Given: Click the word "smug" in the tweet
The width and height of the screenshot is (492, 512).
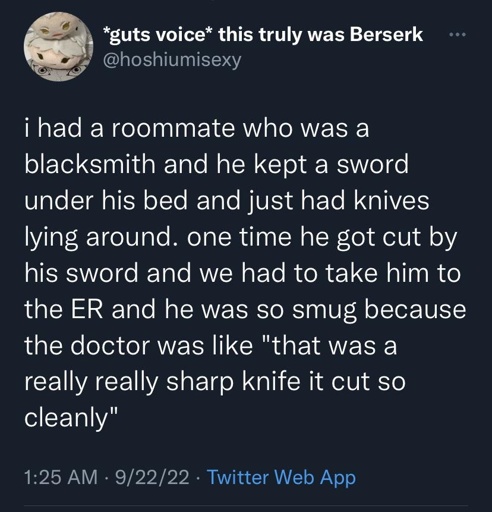Looking at the screenshot, I should point(325,310).
